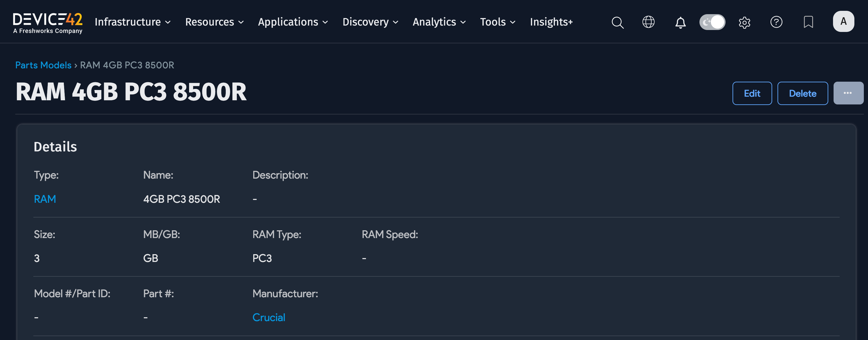Viewport: 868px width, 340px height.
Task: Open the Crucial manufacturer link
Action: pos(269,317)
